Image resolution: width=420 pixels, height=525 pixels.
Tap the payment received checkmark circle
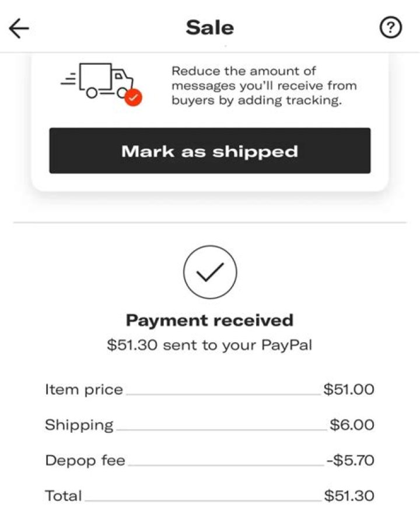point(210,272)
